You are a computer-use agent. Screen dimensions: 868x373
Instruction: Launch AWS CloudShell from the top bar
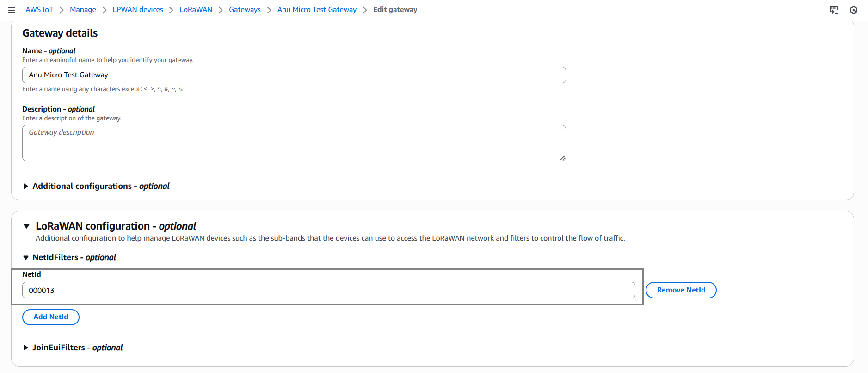834,10
